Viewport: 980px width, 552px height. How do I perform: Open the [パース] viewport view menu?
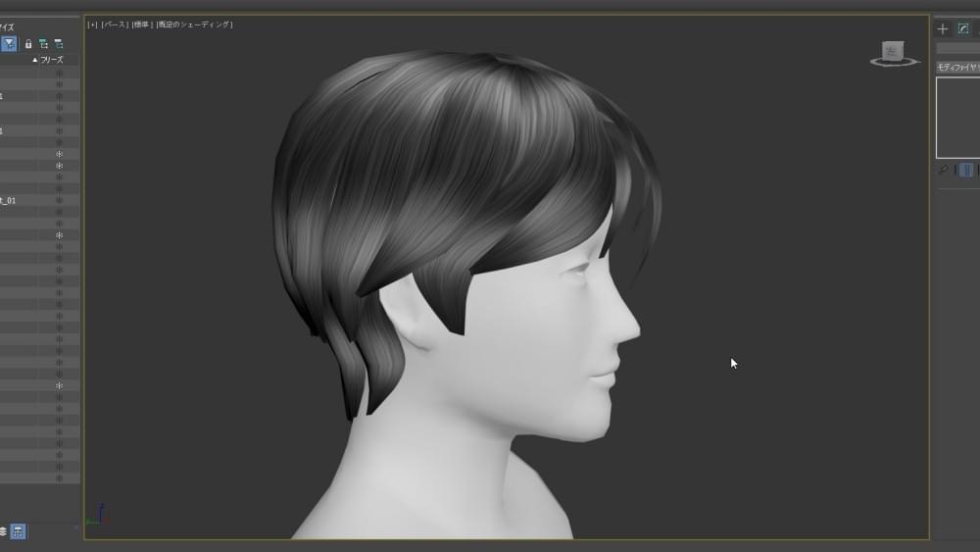115,25
